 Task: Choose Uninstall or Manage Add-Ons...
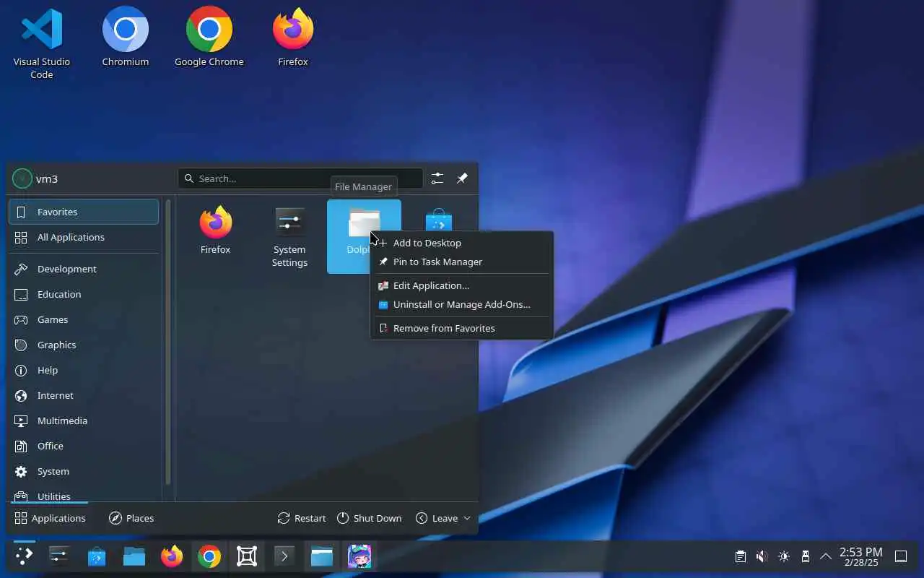tap(461, 304)
